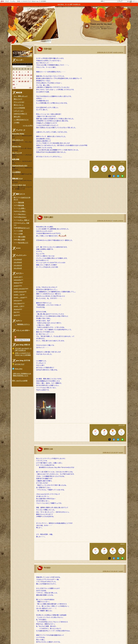Open arashi cinema tag on 花男F公開日 post
Viewport: 138px width, 644px height.
118,221
